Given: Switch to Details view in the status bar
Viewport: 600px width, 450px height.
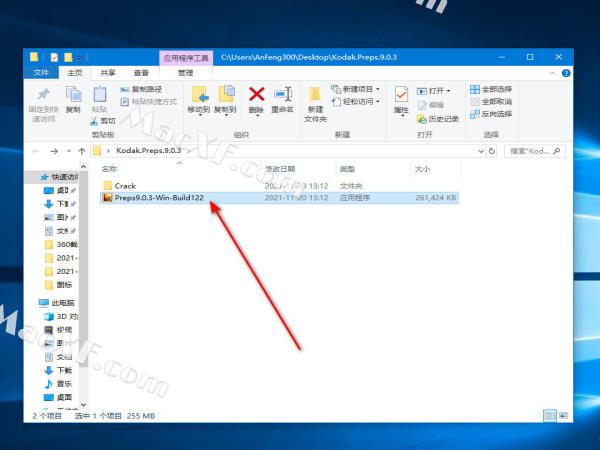Looking at the screenshot, I should coord(550,415).
